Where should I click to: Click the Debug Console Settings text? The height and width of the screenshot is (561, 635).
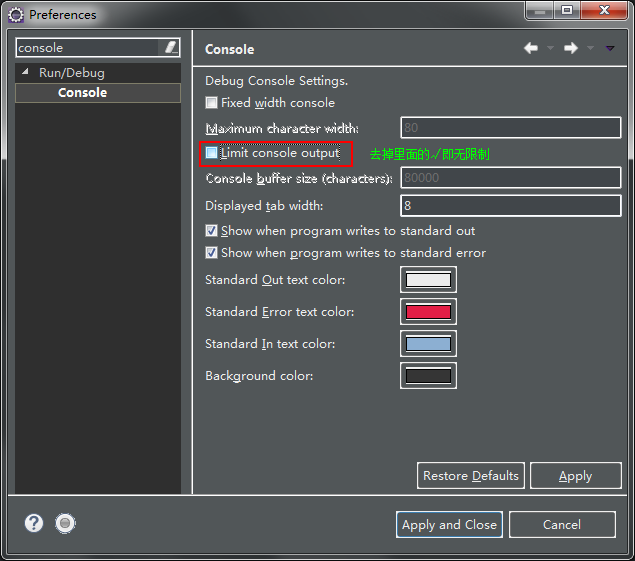(277, 81)
